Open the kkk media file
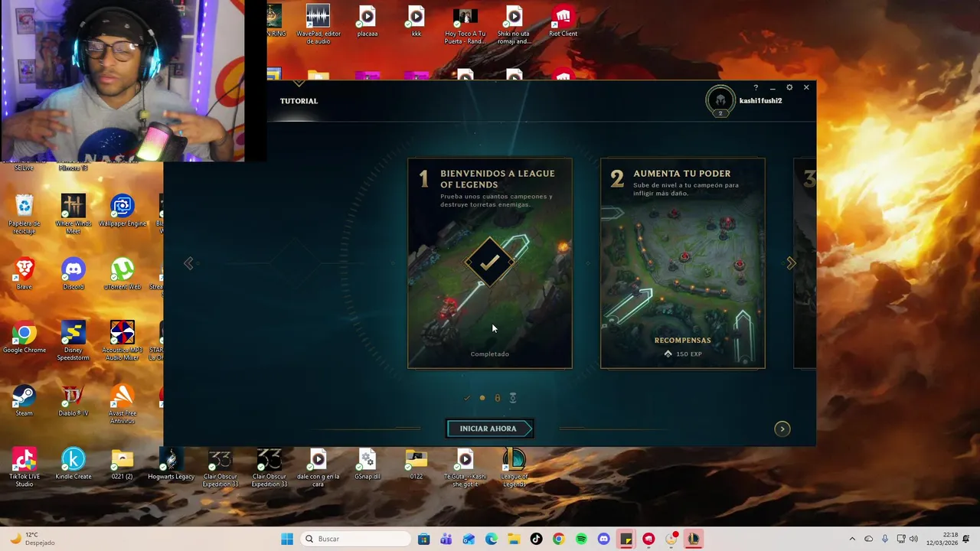 pyautogui.click(x=416, y=21)
